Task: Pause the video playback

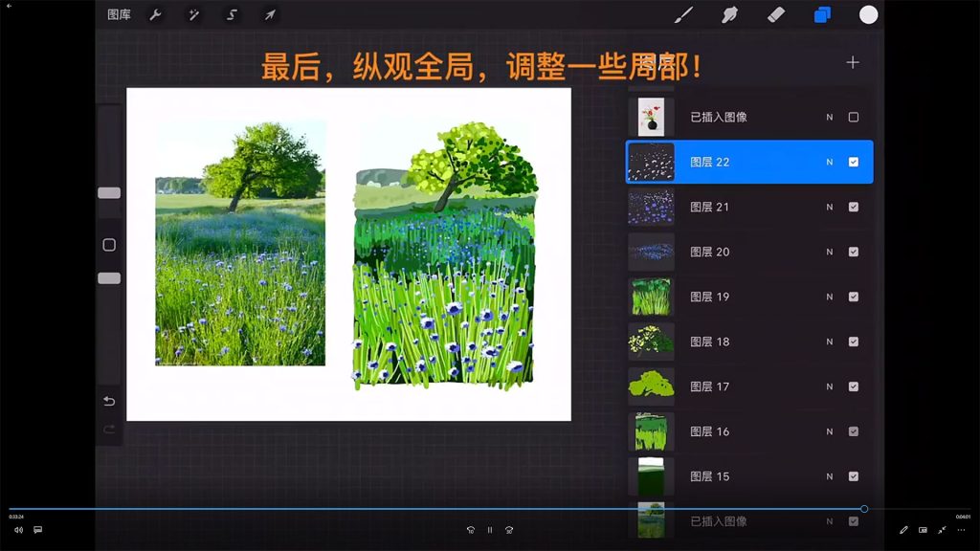Action: pos(490,530)
